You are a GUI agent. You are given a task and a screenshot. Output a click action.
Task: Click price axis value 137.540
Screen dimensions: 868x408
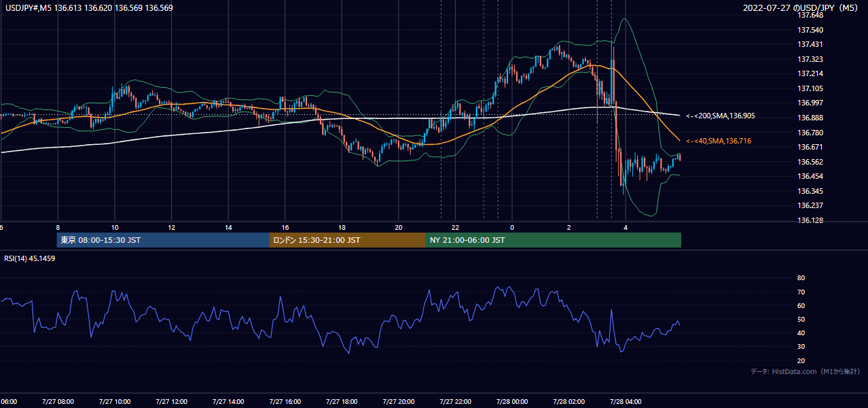click(x=810, y=30)
